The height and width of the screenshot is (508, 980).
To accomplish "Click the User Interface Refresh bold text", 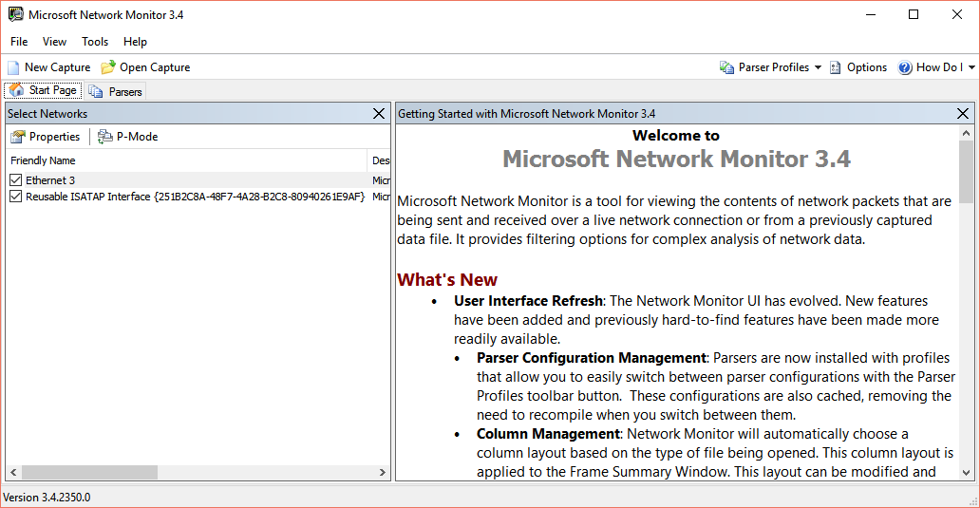I will click(x=528, y=301).
